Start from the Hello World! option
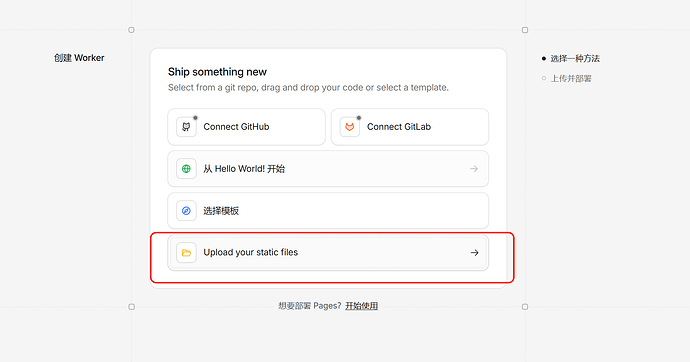This screenshot has width=690, height=362. click(x=328, y=169)
